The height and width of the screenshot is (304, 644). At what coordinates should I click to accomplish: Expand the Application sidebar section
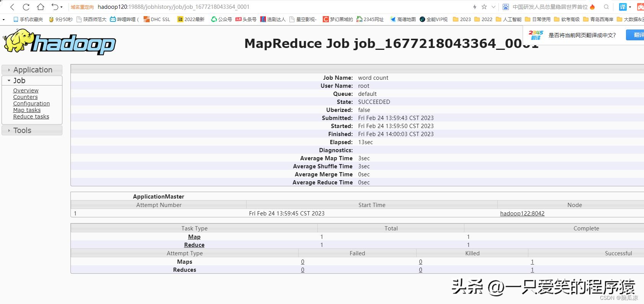tap(32, 70)
